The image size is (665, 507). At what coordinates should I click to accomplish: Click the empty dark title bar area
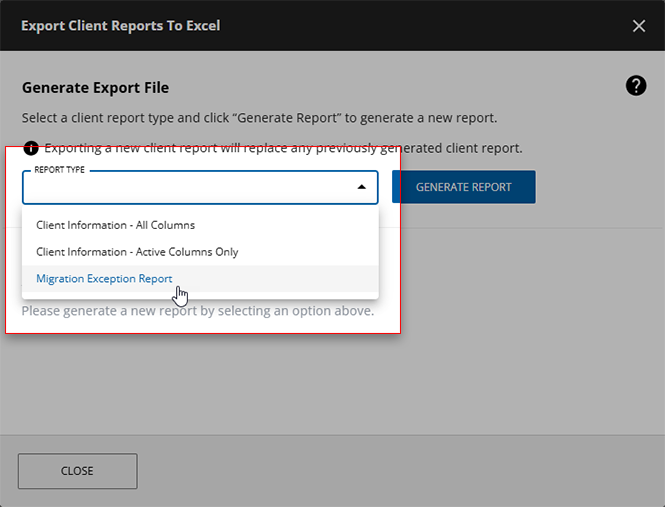tap(420, 26)
